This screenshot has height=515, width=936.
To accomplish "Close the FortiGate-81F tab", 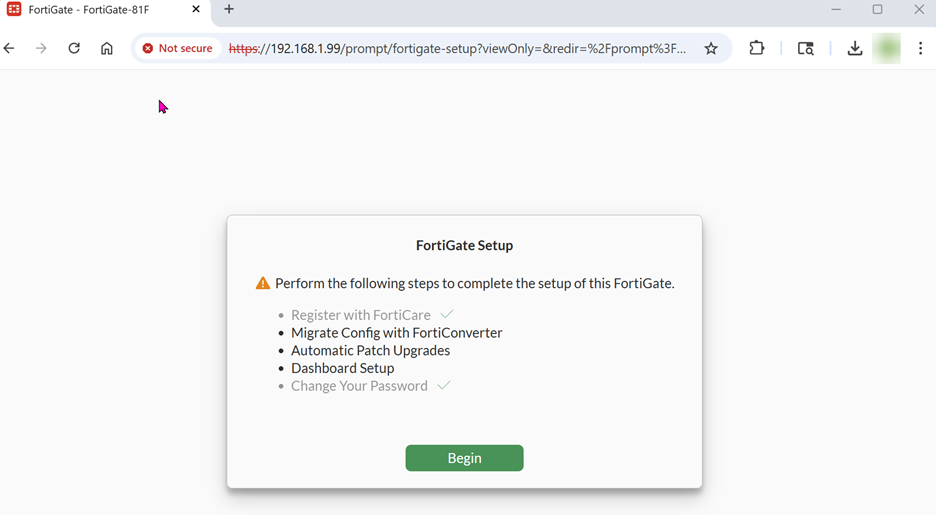I will 196,10.
